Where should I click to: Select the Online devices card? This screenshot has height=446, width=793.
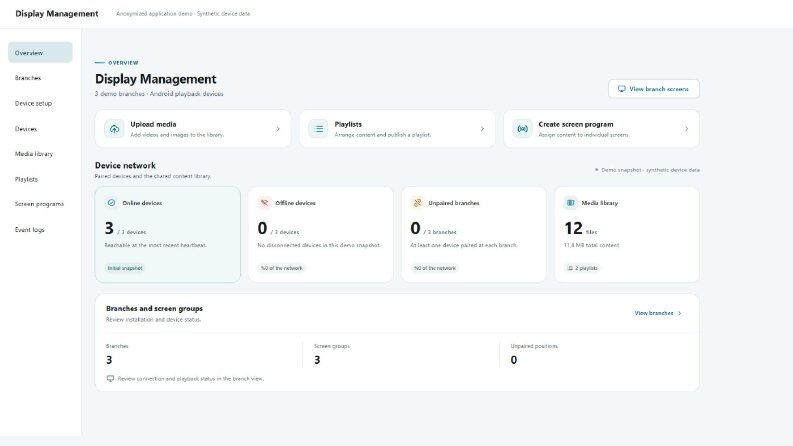pos(168,235)
